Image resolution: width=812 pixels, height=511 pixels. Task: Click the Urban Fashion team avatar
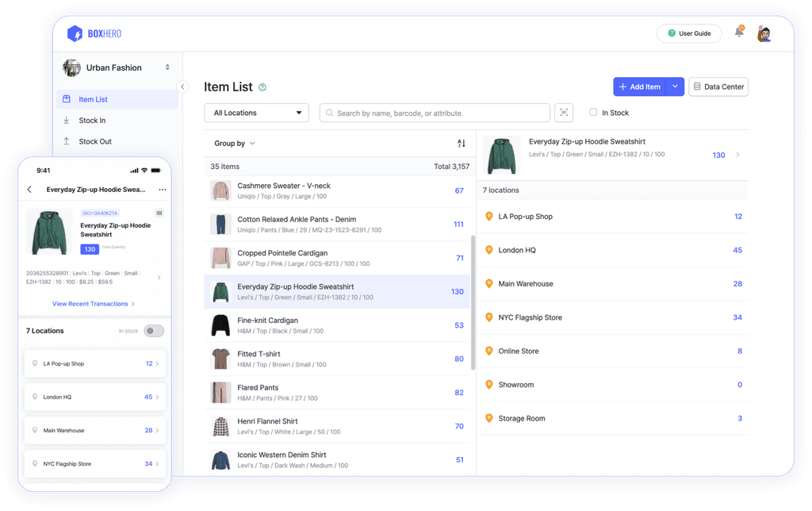[72, 68]
